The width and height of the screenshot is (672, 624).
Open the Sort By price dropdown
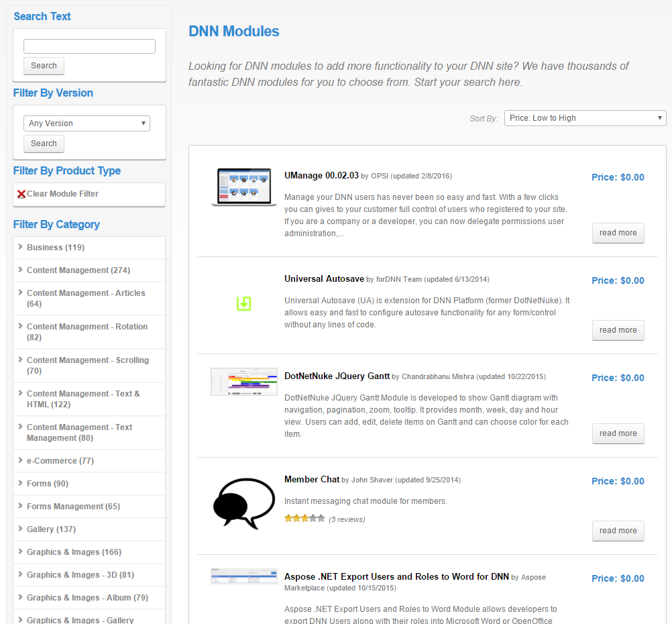[584, 117]
